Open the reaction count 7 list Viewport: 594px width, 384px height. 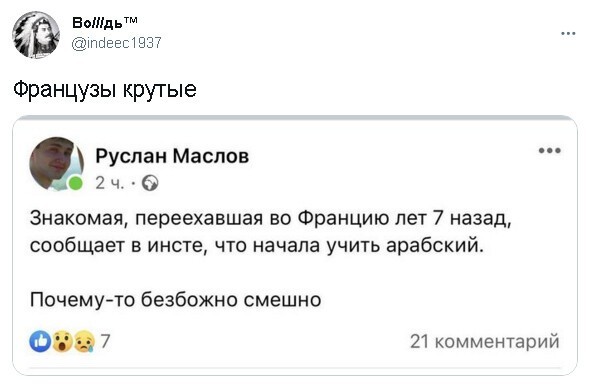(x=105, y=341)
